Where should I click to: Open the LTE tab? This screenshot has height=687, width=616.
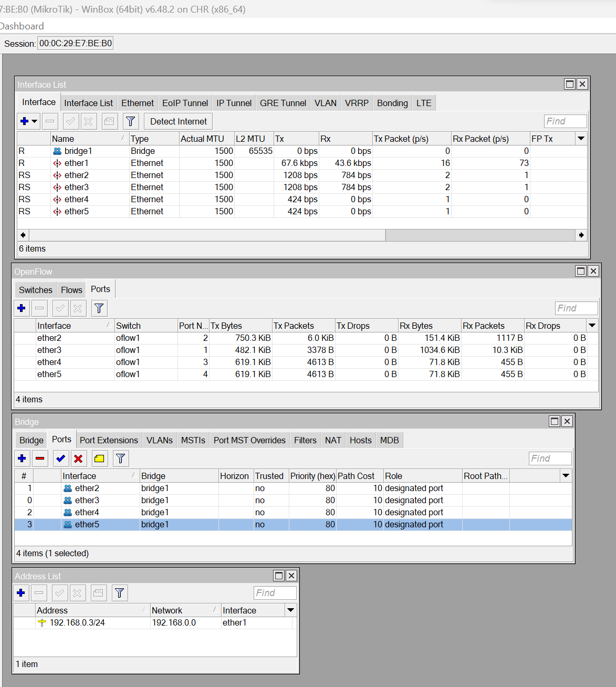coord(424,103)
